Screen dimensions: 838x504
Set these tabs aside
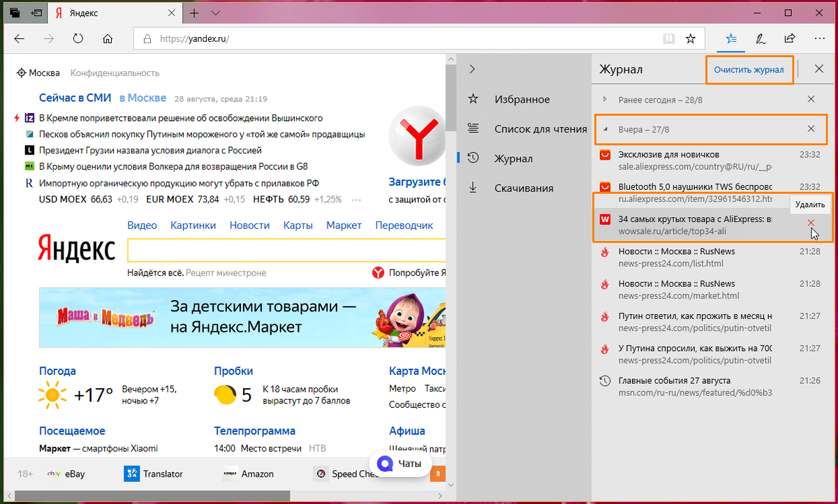pyautogui.click(x=36, y=13)
